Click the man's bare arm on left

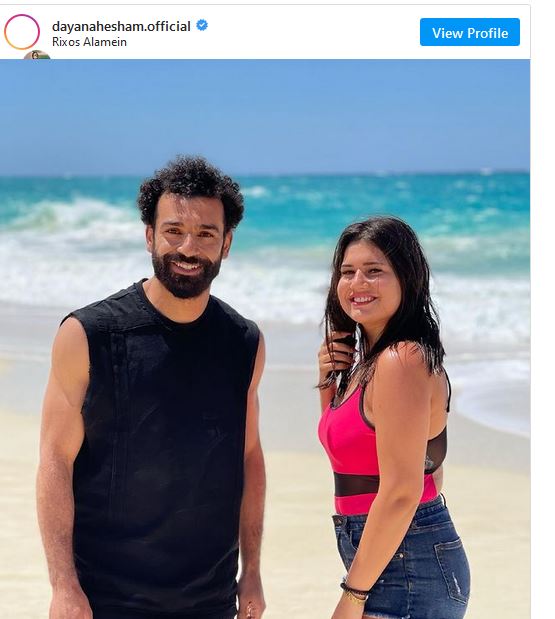(60, 454)
